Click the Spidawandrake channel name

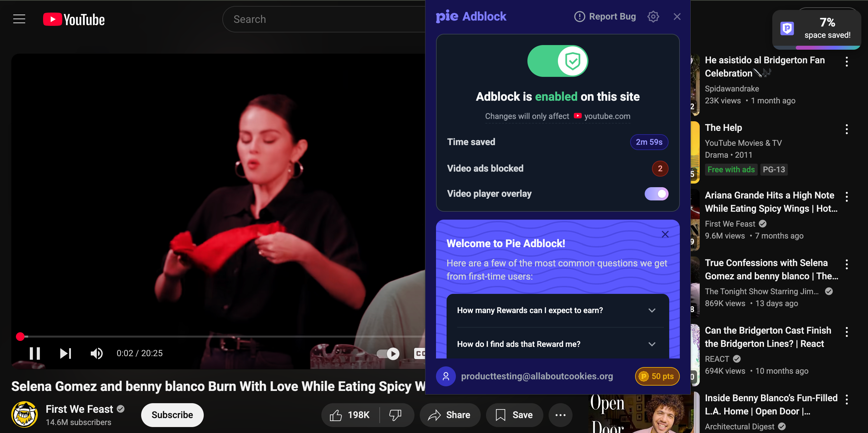(x=732, y=89)
